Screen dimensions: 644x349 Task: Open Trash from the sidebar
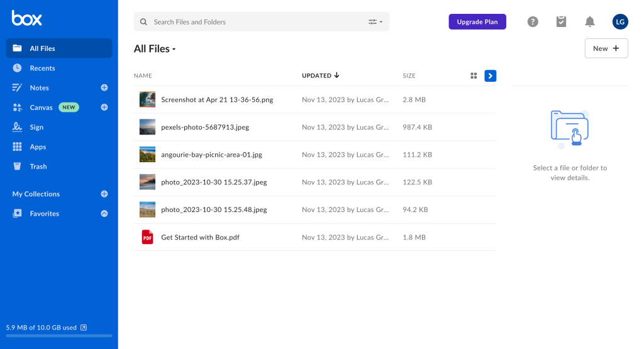coord(38,167)
